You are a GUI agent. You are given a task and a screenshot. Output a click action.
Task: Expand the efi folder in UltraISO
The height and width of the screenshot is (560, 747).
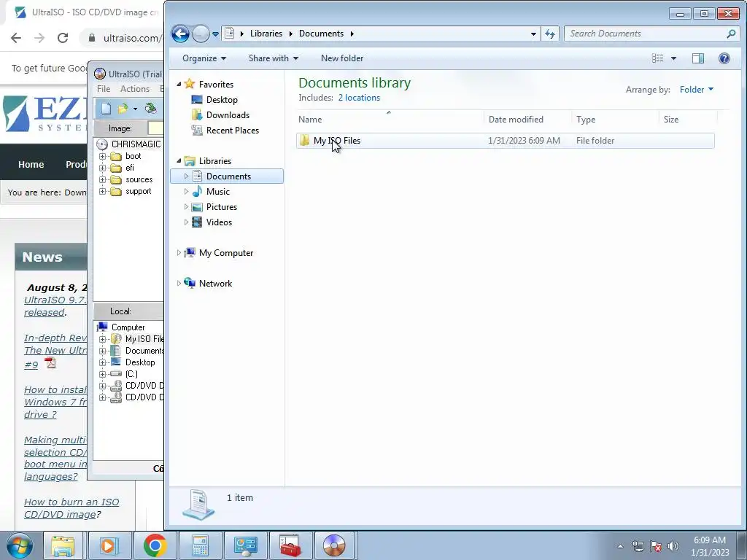click(x=102, y=168)
